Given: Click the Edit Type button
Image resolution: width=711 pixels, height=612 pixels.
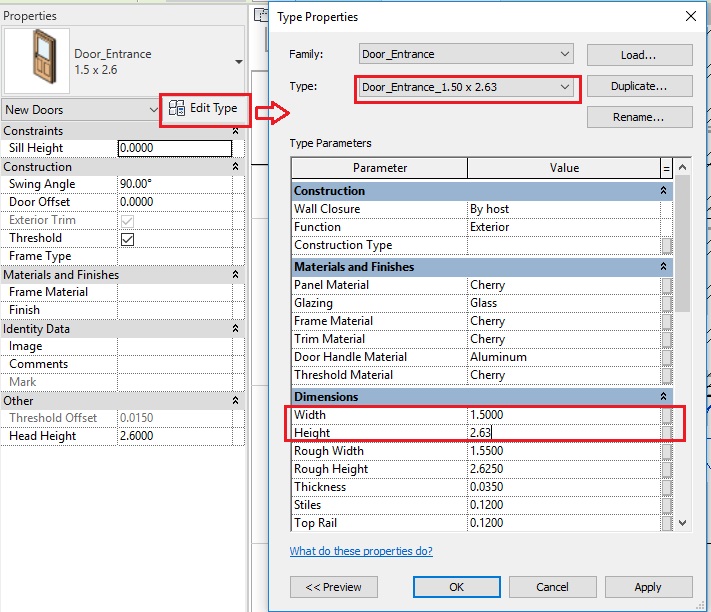Looking at the screenshot, I should tap(204, 108).
